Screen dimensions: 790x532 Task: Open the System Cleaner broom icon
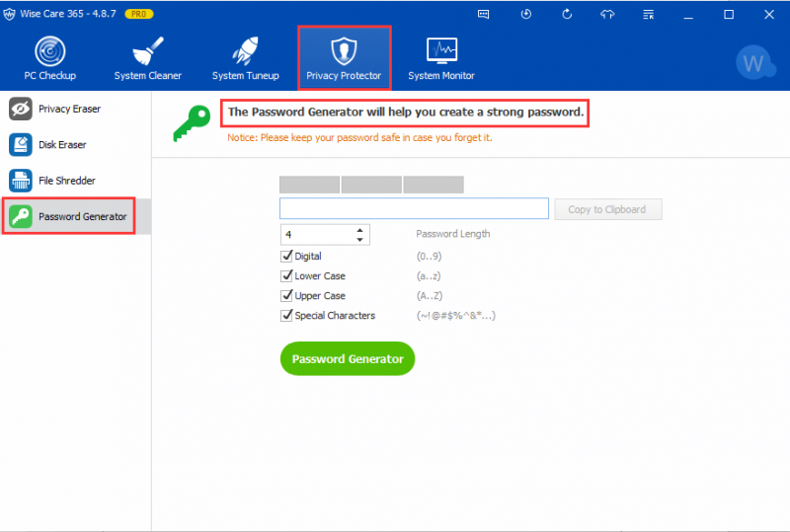(x=147, y=51)
